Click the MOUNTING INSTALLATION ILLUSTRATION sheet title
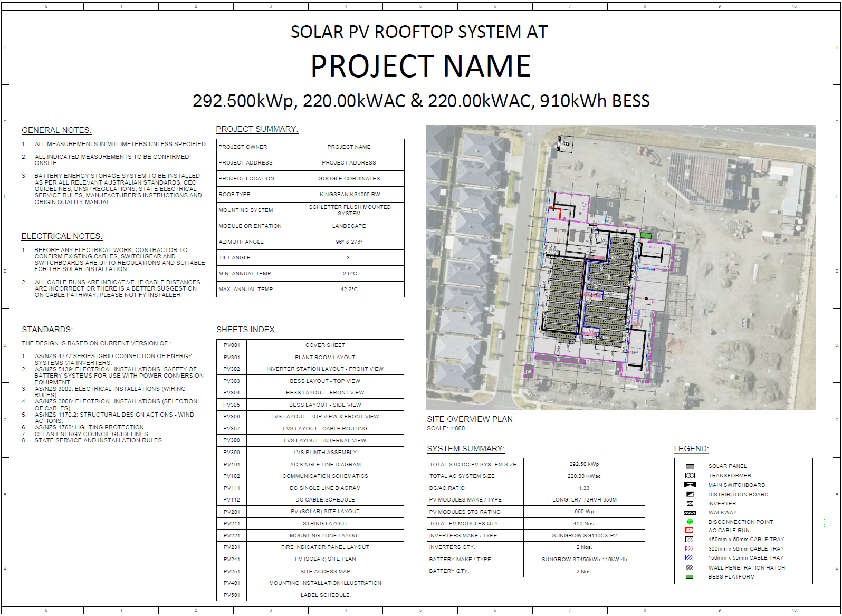 [325, 583]
